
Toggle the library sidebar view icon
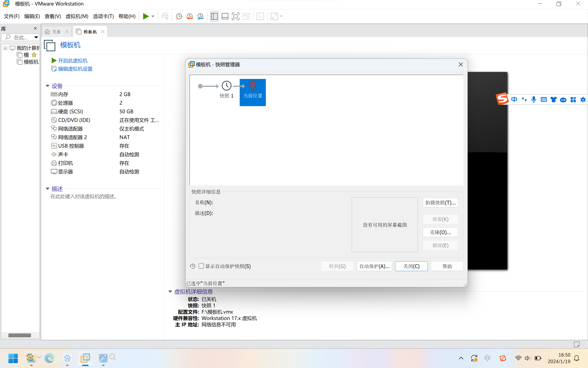[214, 16]
